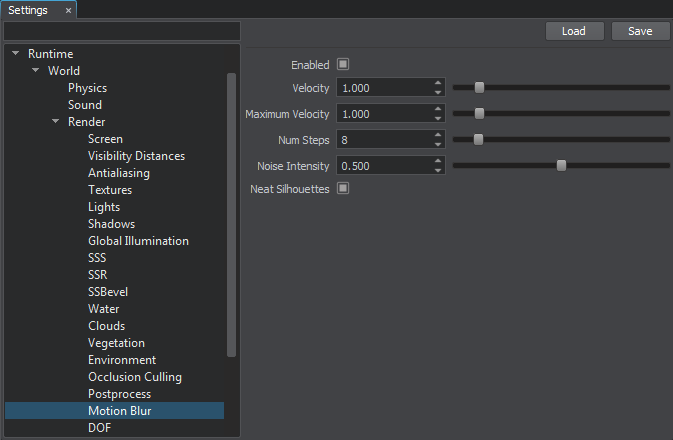Collapse the Render tree node

click(x=56, y=122)
